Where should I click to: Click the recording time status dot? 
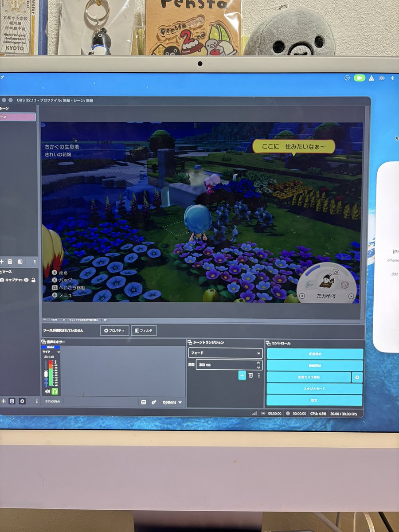288,413
